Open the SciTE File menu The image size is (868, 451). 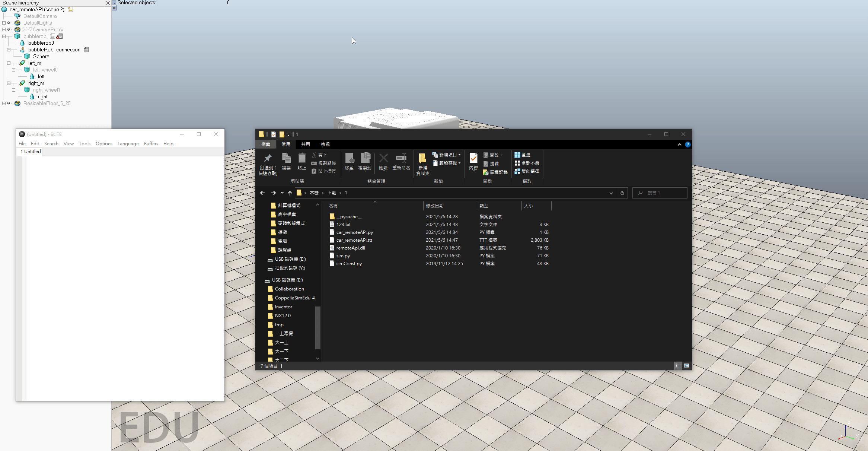click(22, 143)
